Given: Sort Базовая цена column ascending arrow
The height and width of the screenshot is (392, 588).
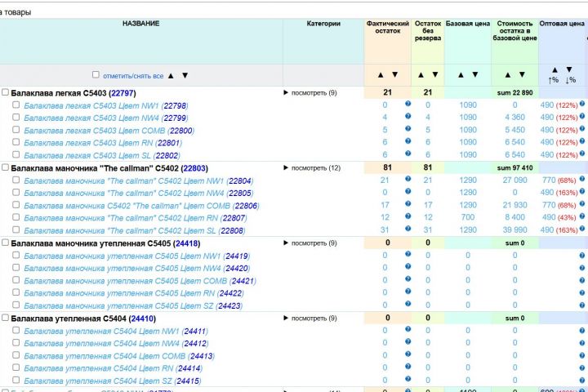Looking at the screenshot, I should click(462, 74).
